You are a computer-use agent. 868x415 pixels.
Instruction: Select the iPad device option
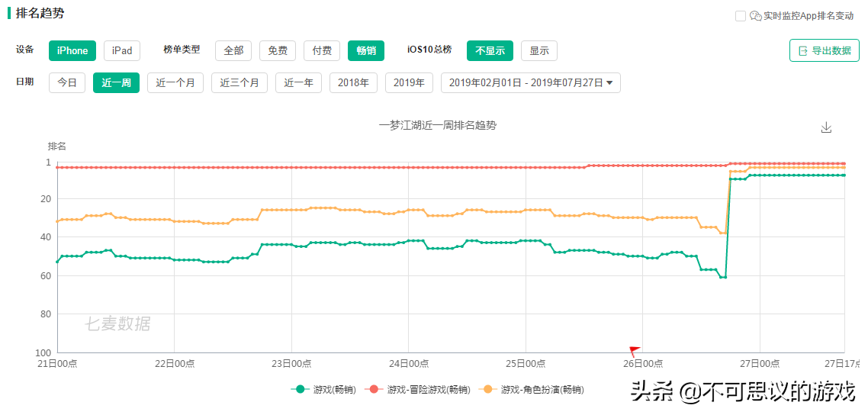pos(122,51)
